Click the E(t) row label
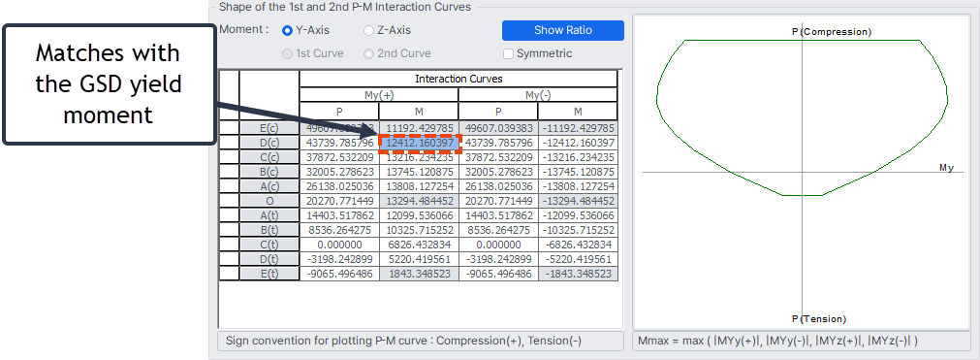Screen dimensions: 980x360 click(269, 274)
